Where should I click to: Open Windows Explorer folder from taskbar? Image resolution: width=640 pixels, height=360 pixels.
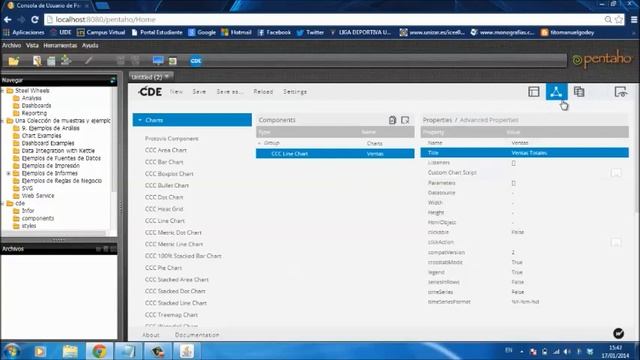click(x=70, y=351)
